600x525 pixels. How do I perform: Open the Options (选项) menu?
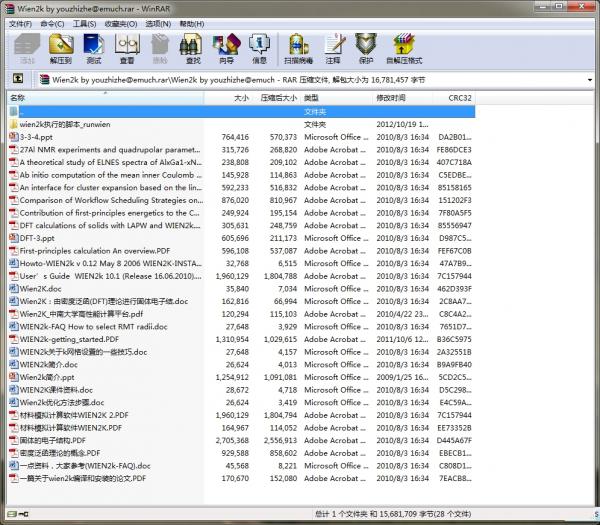point(158,24)
